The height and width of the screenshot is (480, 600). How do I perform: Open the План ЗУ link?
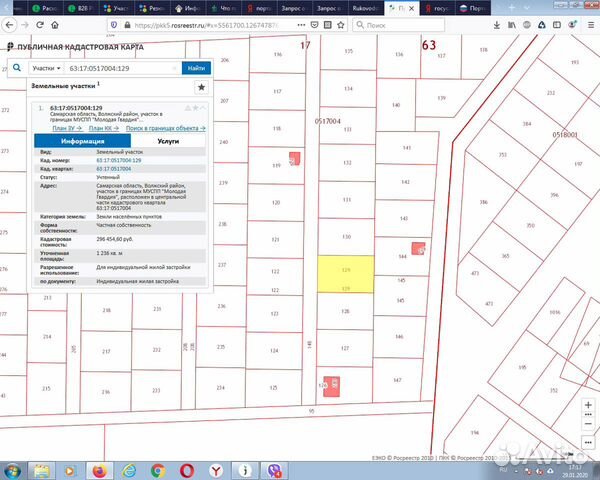coord(66,128)
